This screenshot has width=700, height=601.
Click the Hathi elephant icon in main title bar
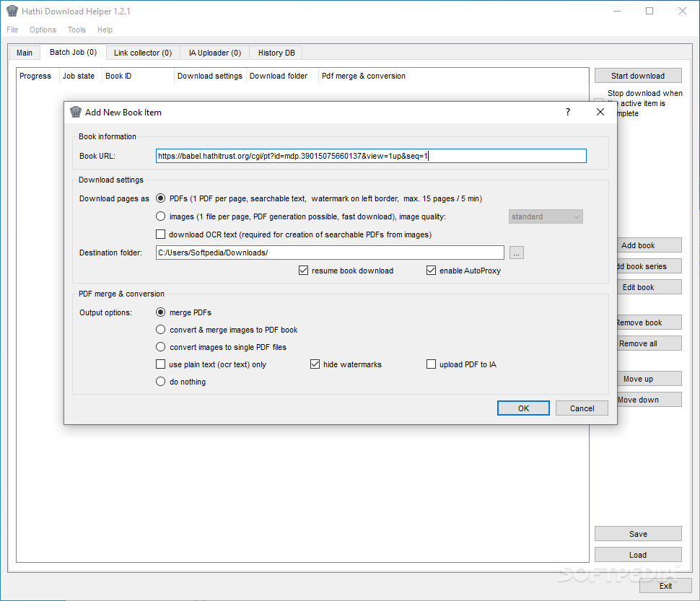tap(12, 11)
